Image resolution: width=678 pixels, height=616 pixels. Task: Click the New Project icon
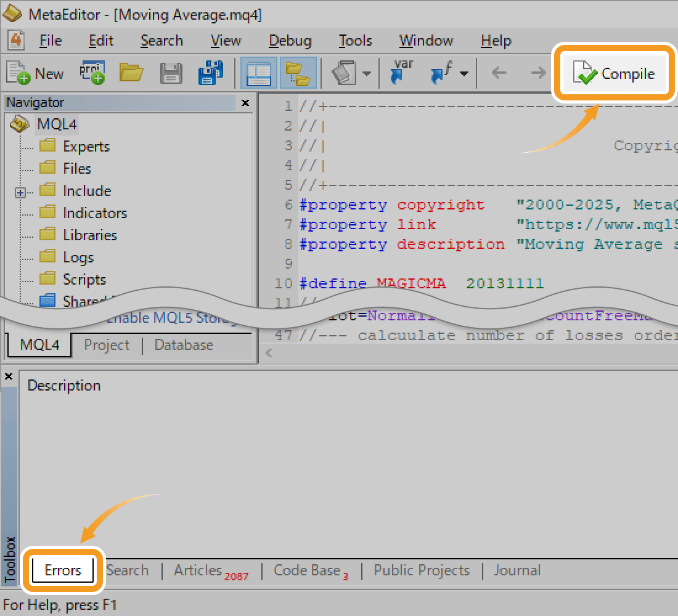click(x=92, y=73)
